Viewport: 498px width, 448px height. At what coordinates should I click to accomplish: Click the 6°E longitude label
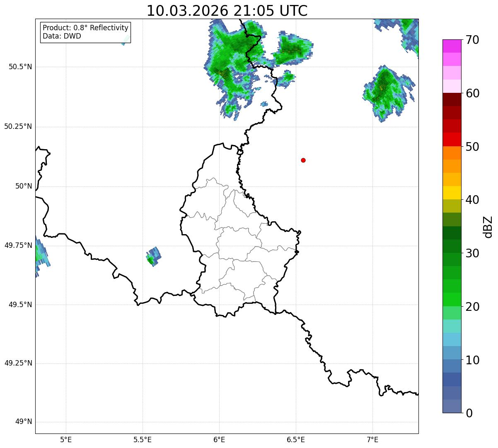[x=219, y=439]
